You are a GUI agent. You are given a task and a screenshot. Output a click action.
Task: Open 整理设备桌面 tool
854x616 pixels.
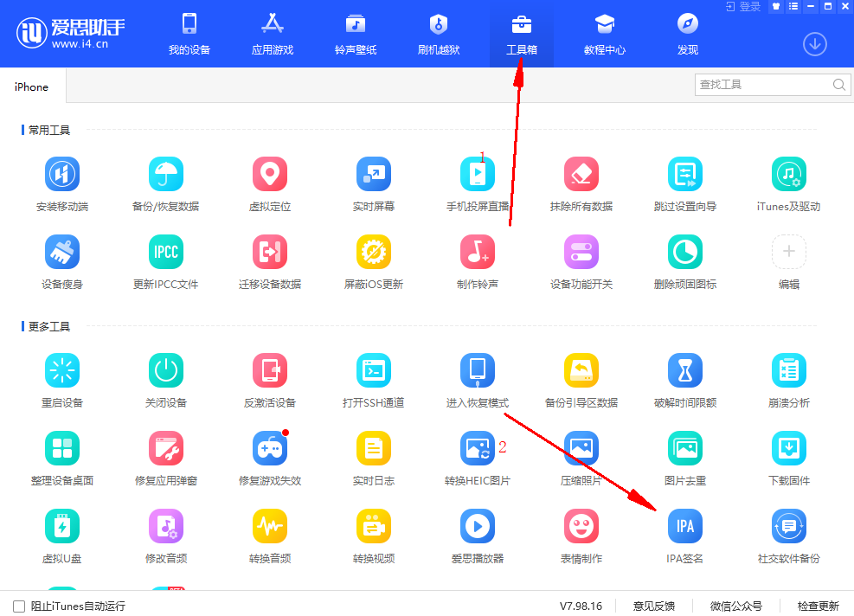[x=62, y=449]
